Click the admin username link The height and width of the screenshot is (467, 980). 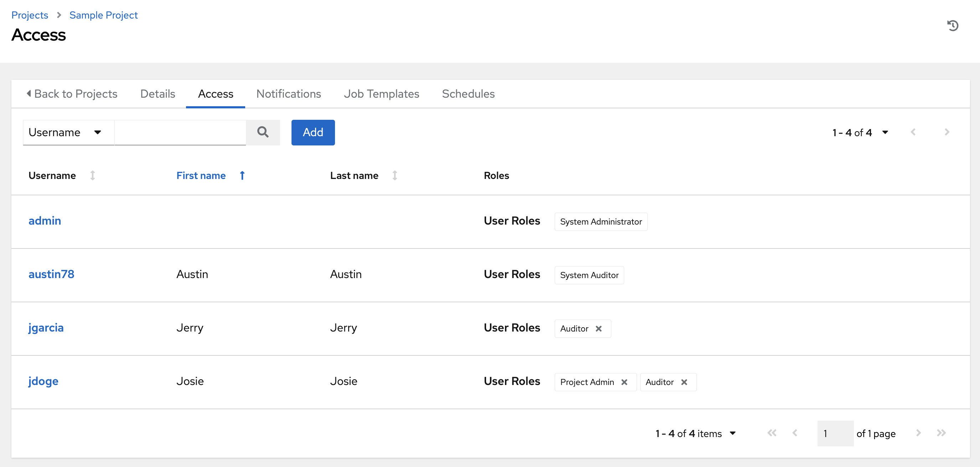pos(45,221)
